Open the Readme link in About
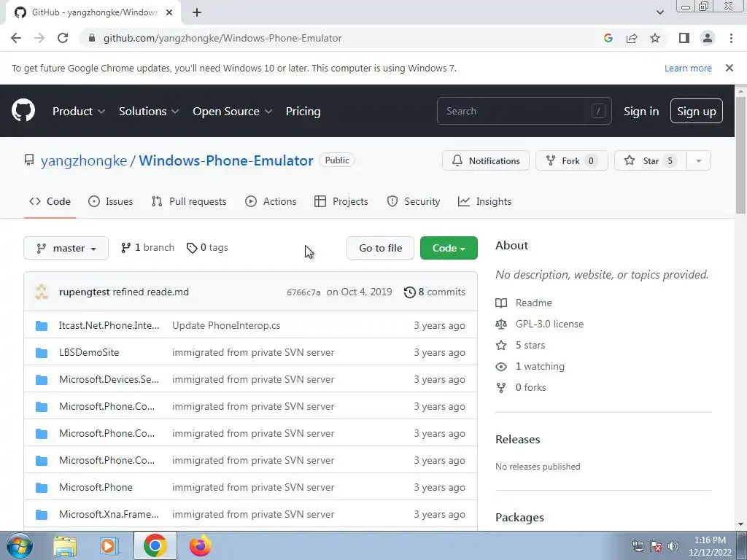The width and height of the screenshot is (747, 560). click(524, 303)
